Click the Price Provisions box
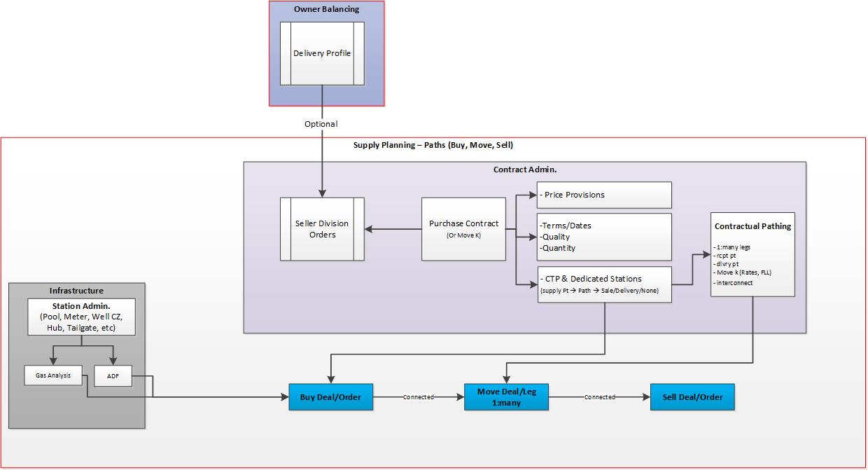 click(603, 195)
